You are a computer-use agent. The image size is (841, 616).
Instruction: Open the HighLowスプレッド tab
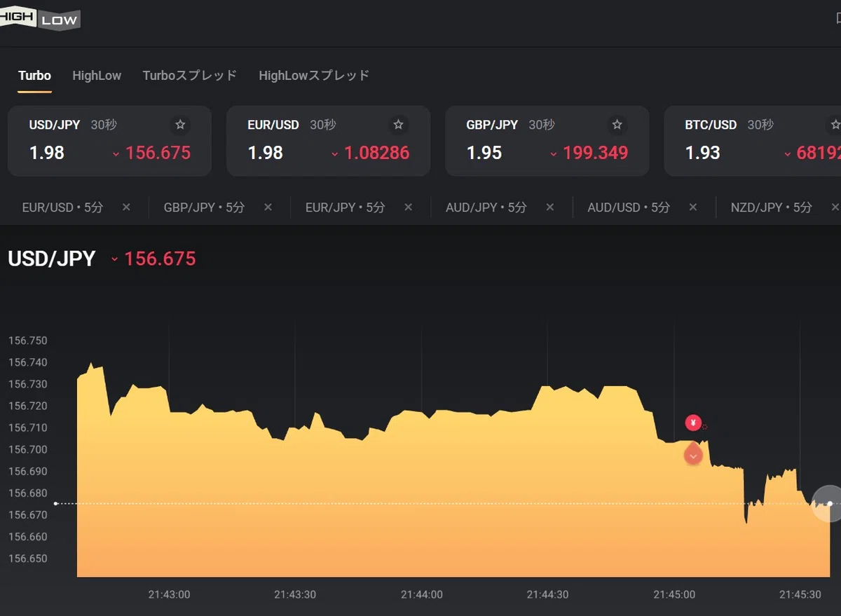tap(314, 76)
